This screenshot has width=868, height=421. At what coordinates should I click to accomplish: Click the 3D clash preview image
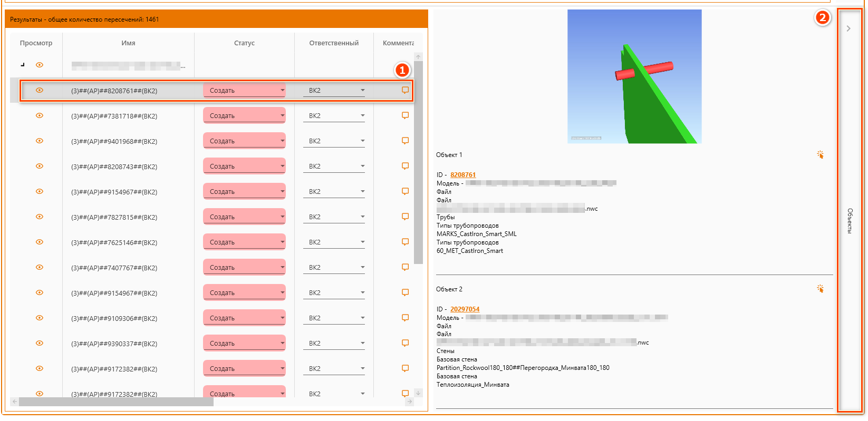click(634, 76)
